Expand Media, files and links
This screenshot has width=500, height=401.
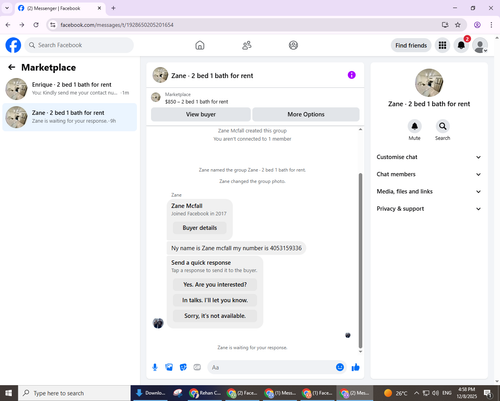coord(429,192)
